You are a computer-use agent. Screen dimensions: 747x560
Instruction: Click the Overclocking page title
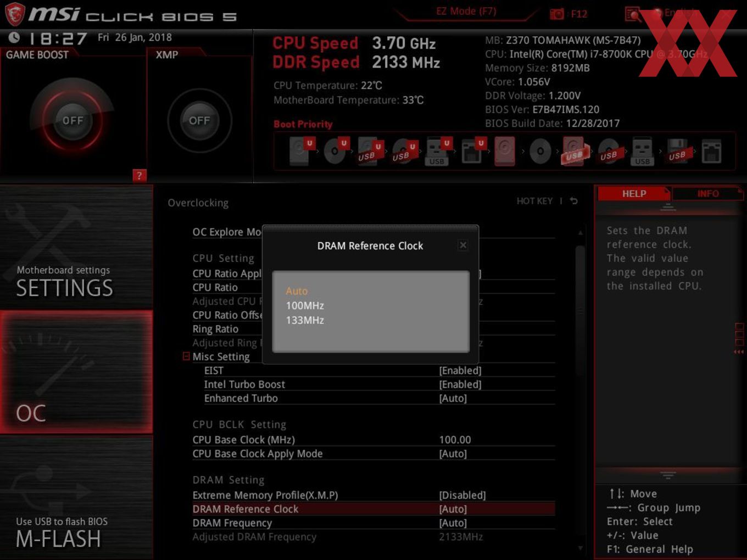click(x=198, y=203)
